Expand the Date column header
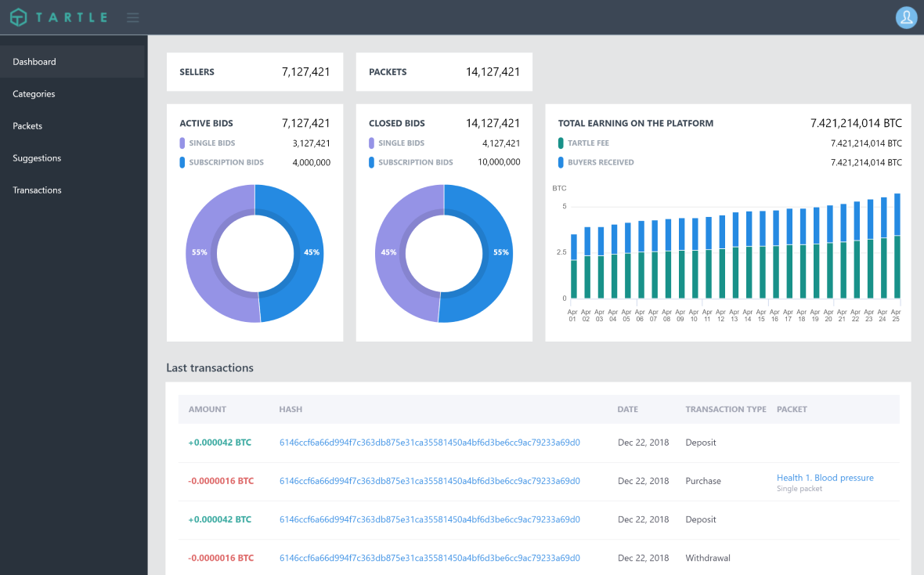The image size is (924, 575). tap(627, 409)
